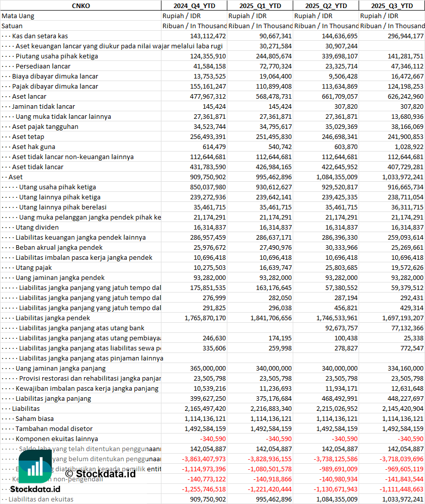The width and height of the screenshot is (425, 504).
Task: Select the 2025_Q2_YTD column header
Action: pyautogui.click(x=326, y=6)
